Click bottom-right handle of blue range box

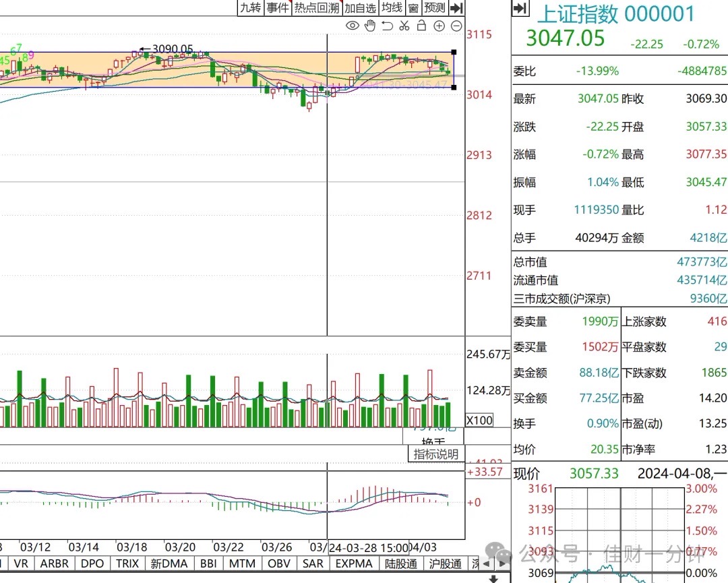point(454,87)
